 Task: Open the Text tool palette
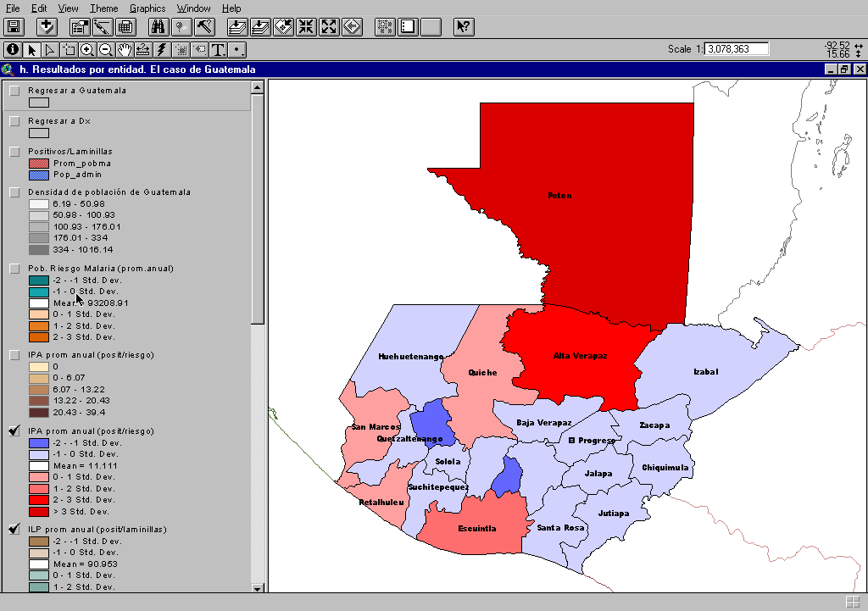[218, 49]
